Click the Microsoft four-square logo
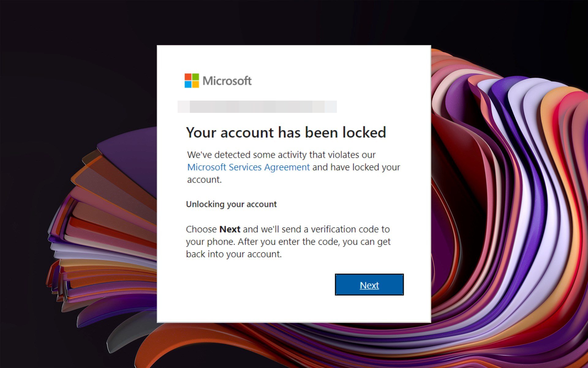This screenshot has height=368, width=588. click(x=192, y=81)
